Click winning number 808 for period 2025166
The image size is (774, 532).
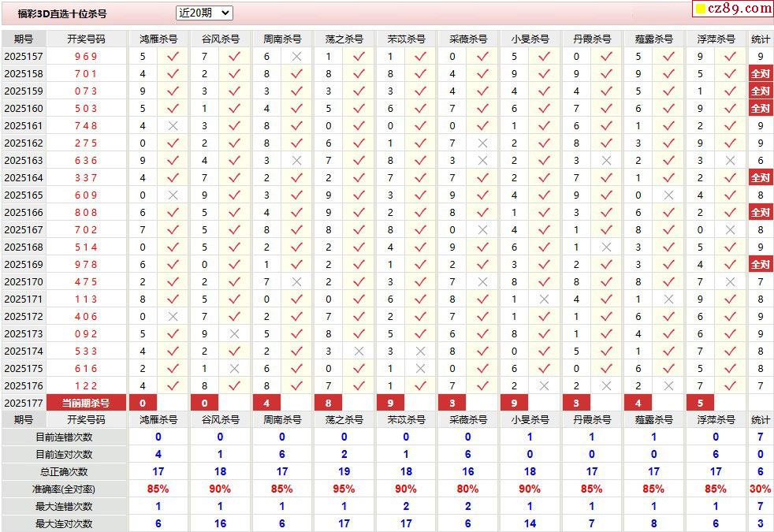click(x=86, y=213)
